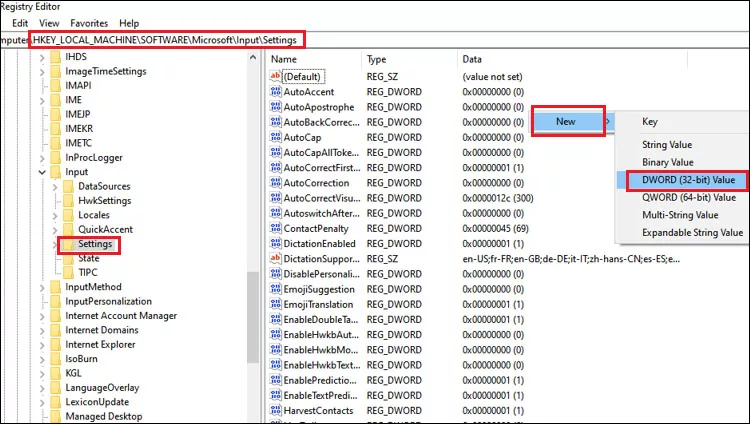750x424 pixels.
Task: Choose Key in the New submenu
Action: click(650, 122)
